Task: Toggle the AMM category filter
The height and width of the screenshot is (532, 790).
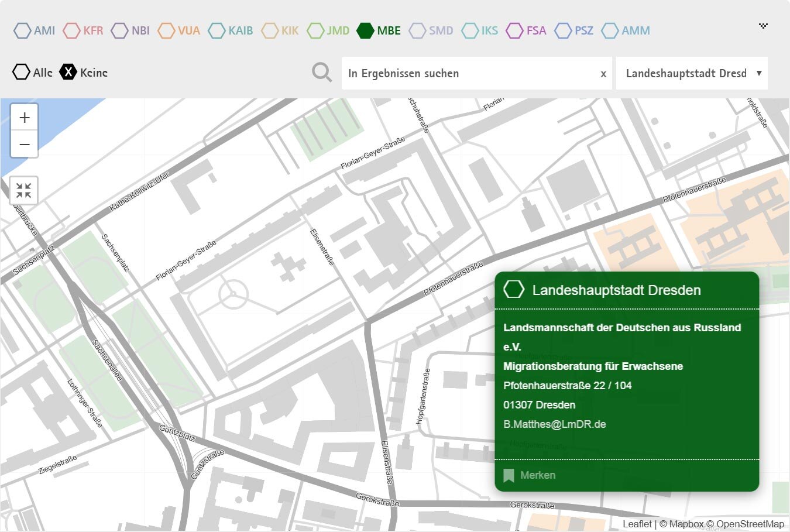Action: [x=626, y=30]
